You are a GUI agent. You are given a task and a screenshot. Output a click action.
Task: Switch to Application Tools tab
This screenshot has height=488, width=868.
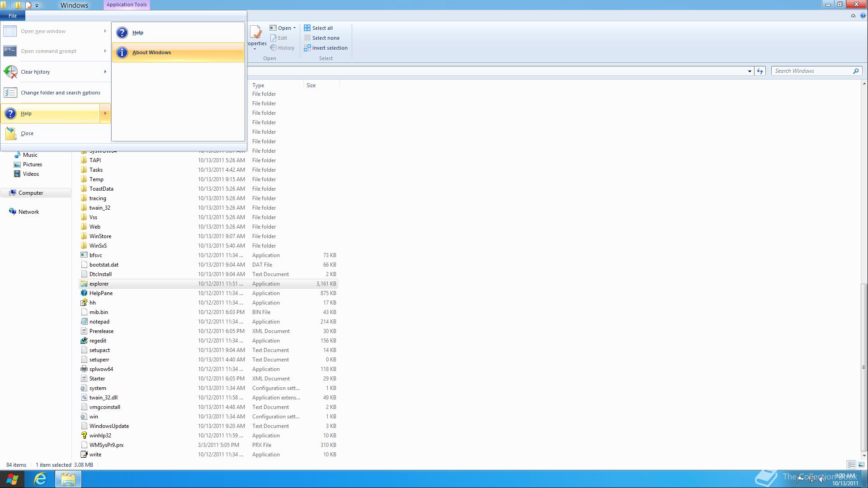tap(127, 5)
